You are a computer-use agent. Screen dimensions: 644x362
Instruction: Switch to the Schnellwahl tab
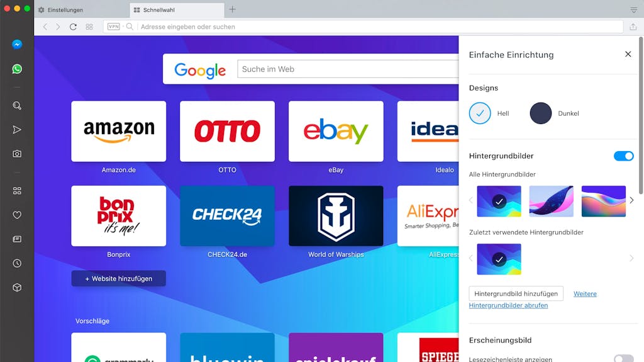click(x=177, y=10)
